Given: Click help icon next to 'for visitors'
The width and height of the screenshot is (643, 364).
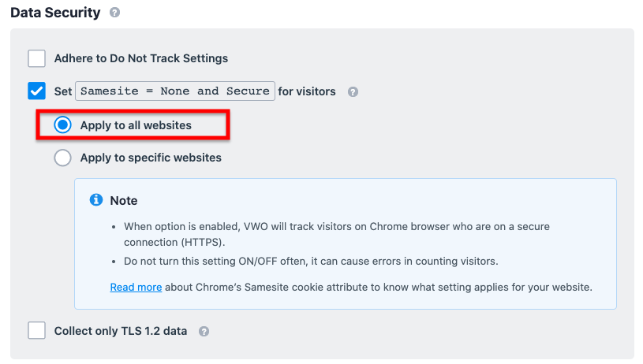Looking at the screenshot, I should click(353, 91).
